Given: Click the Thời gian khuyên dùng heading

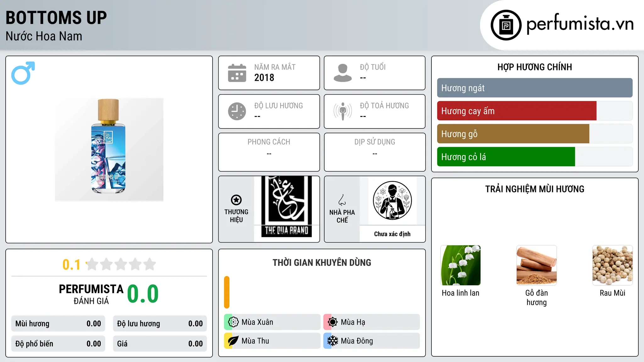Looking at the screenshot, I should click(x=322, y=262).
